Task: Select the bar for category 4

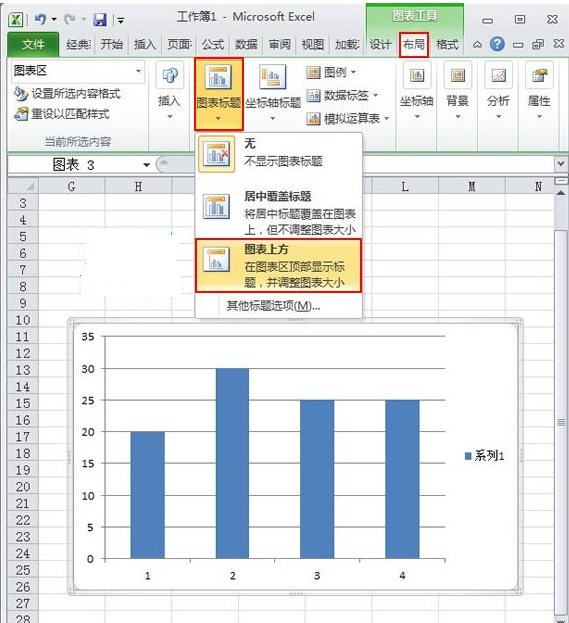Action: [402, 479]
